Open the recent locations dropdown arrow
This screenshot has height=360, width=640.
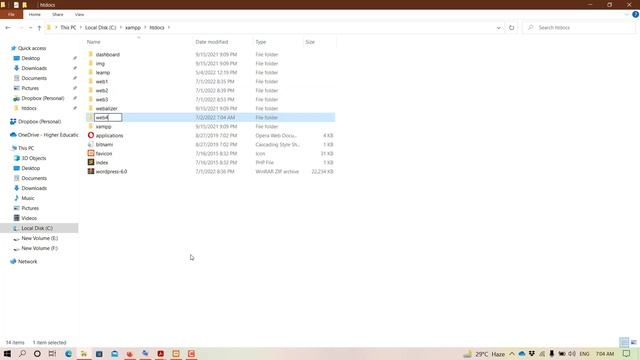[30, 28]
